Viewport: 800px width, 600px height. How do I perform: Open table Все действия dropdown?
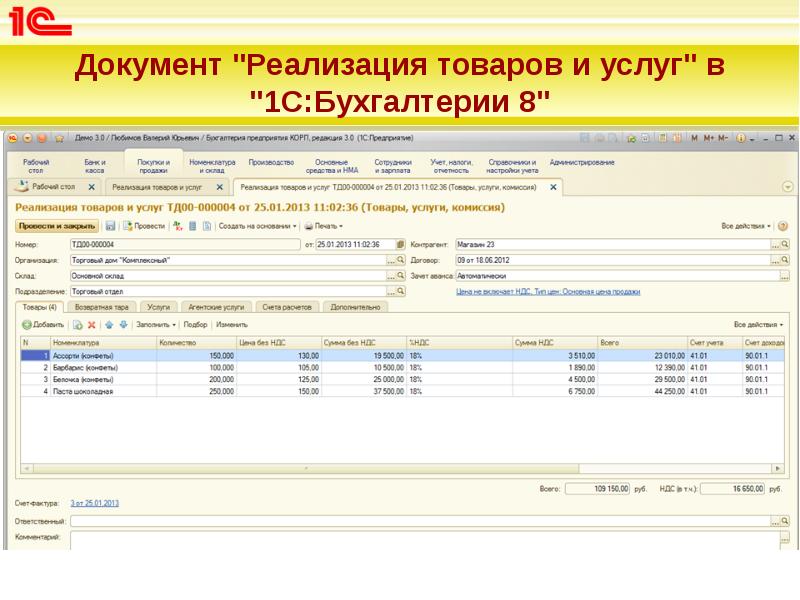[758, 324]
